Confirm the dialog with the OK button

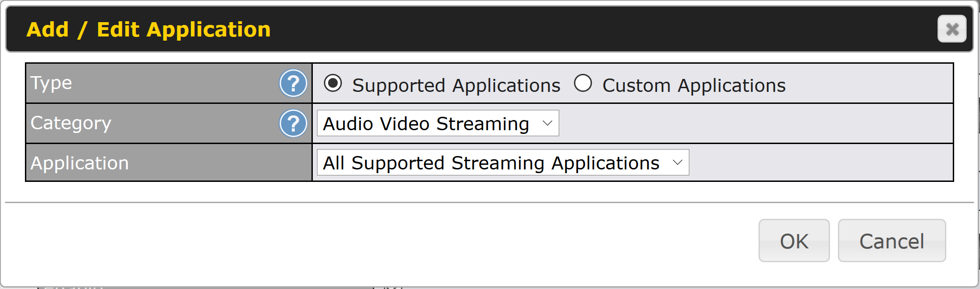click(x=794, y=241)
